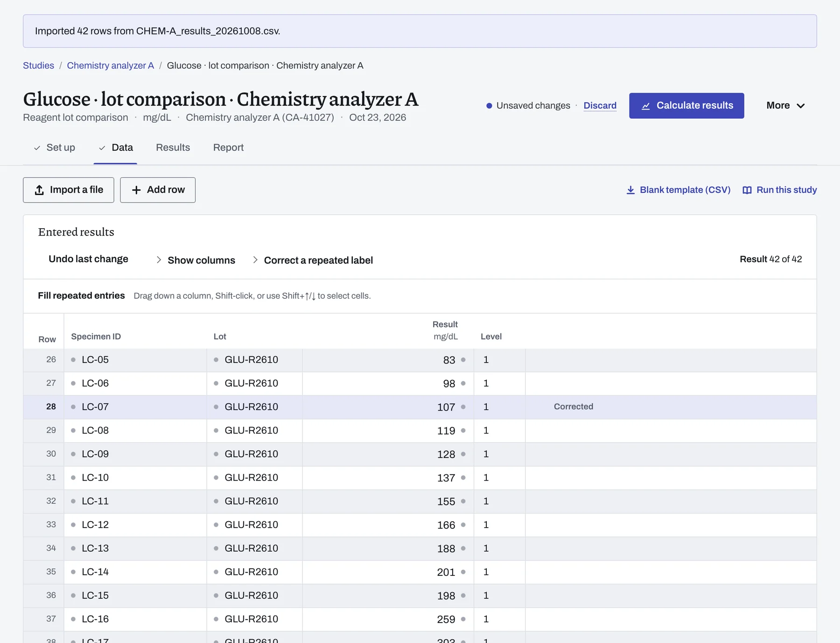The width and height of the screenshot is (840, 643).
Task: Click the Import a file upload icon
Action: [39, 190]
